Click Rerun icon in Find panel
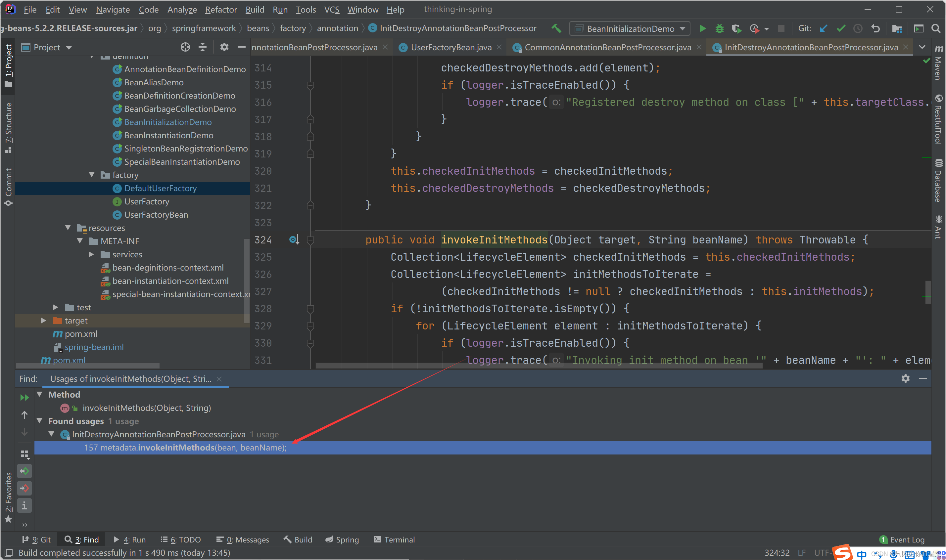 click(24, 397)
